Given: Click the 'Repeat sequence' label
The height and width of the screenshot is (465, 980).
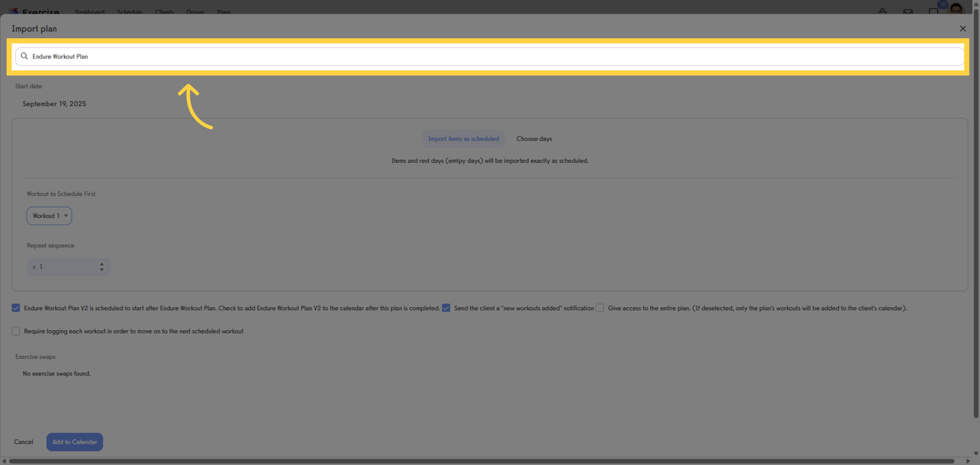Looking at the screenshot, I should tap(51, 245).
